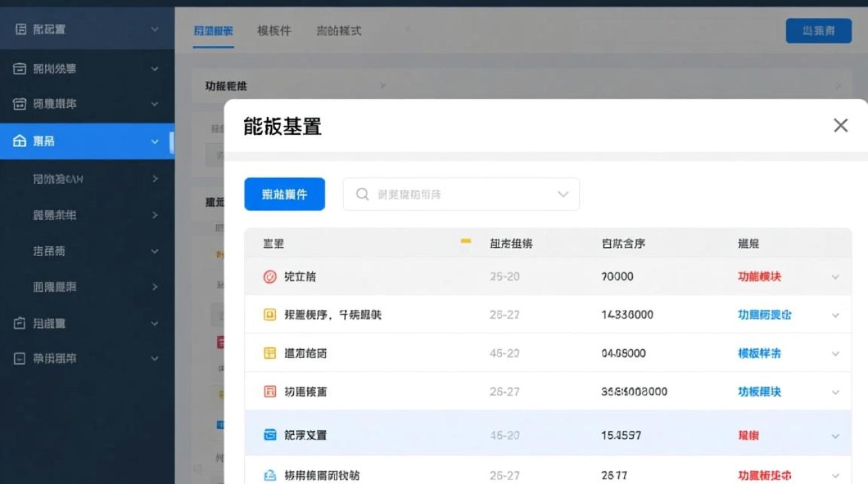Expand the first table row with the chevron

tap(836, 276)
